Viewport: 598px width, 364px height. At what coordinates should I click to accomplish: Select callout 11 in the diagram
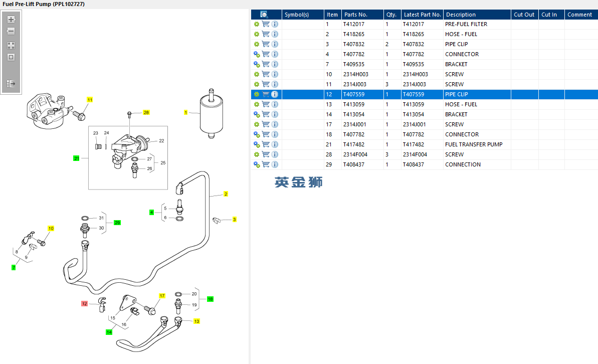(x=90, y=100)
